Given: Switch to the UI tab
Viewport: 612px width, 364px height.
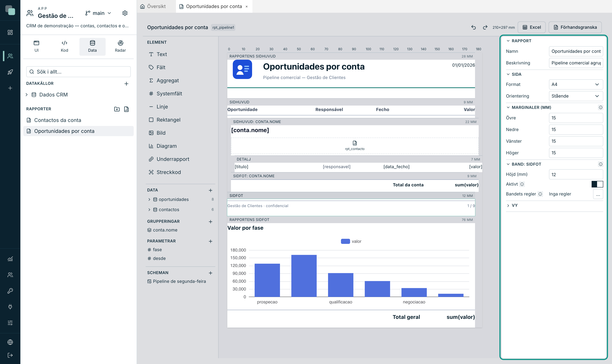Looking at the screenshot, I should [36, 46].
